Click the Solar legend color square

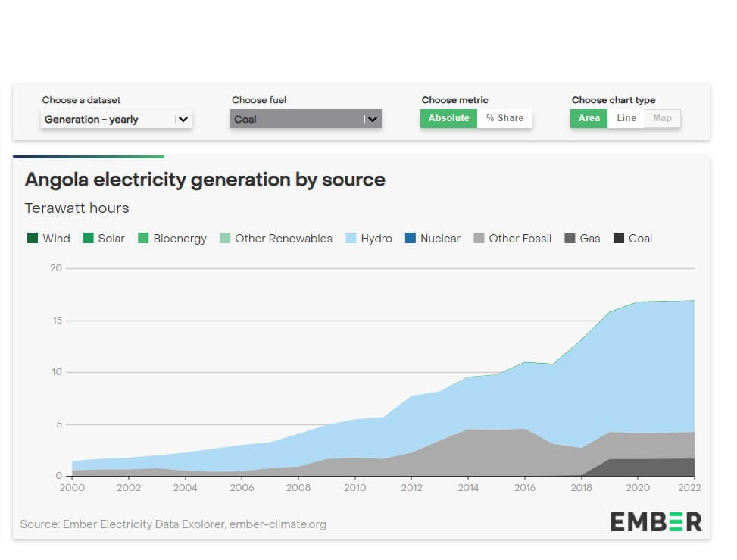coord(88,239)
